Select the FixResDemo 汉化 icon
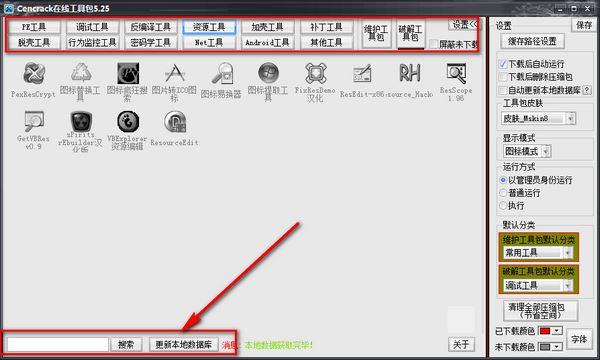Screen dimensions: 600x360 pyautogui.click(x=316, y=73)
